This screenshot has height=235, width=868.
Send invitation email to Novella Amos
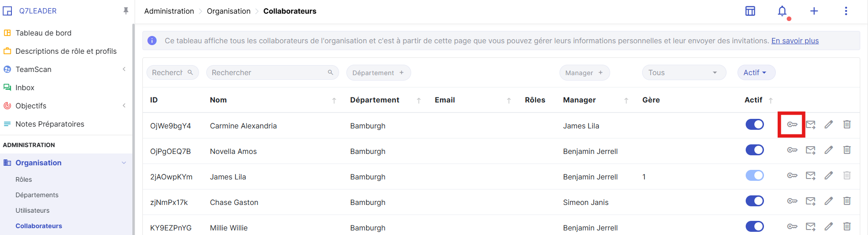(x=810, y=150)
